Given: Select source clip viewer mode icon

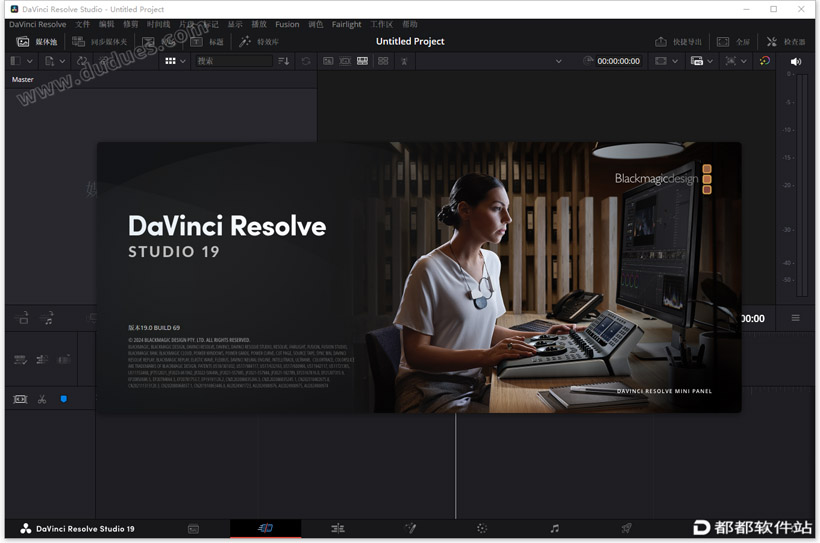Looking at the screenshot, I should pos(328,61).
